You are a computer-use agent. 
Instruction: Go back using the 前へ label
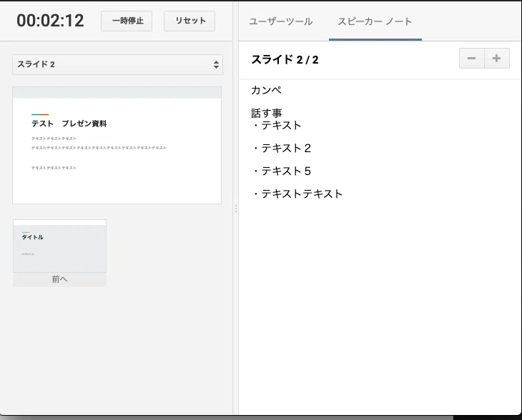pos(59,279)
